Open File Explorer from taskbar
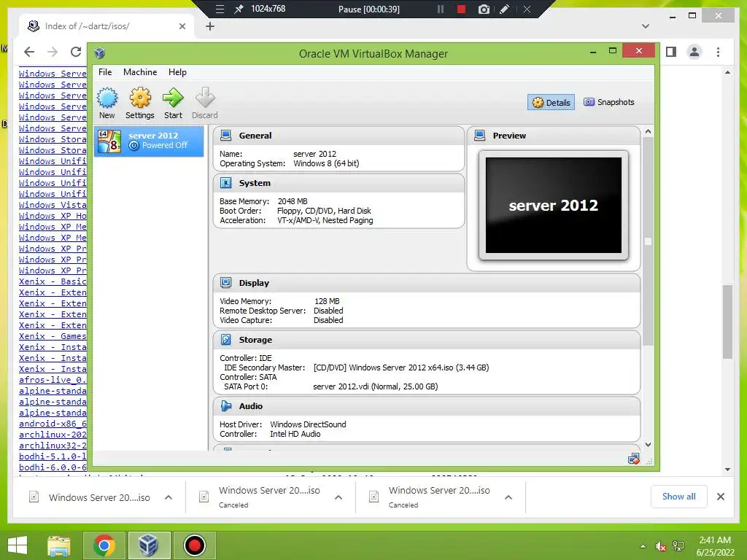Viewport: 747px width, 560px height. click(x=59, y=545)
